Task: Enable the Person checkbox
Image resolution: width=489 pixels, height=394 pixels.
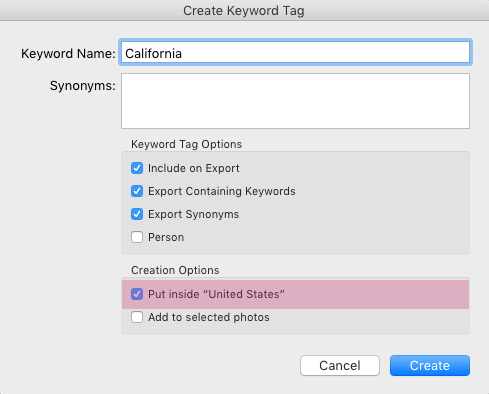Action: [137, 237]
